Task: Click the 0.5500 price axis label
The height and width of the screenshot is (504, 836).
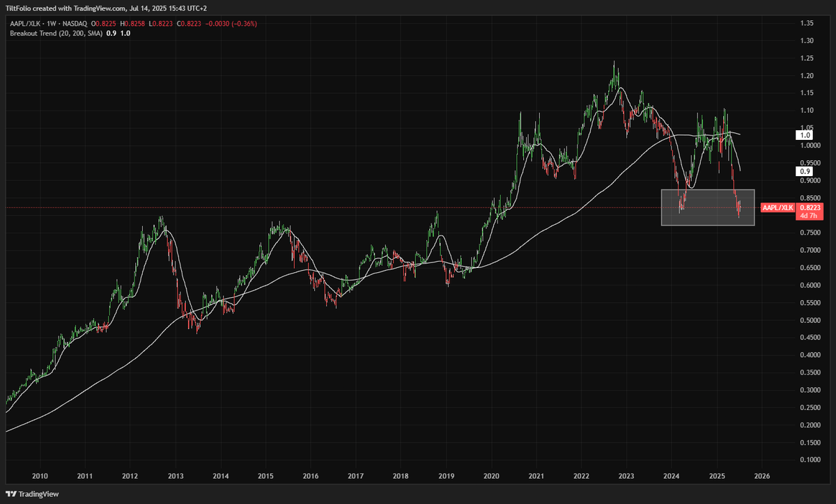Action: (x=810, y=303)
